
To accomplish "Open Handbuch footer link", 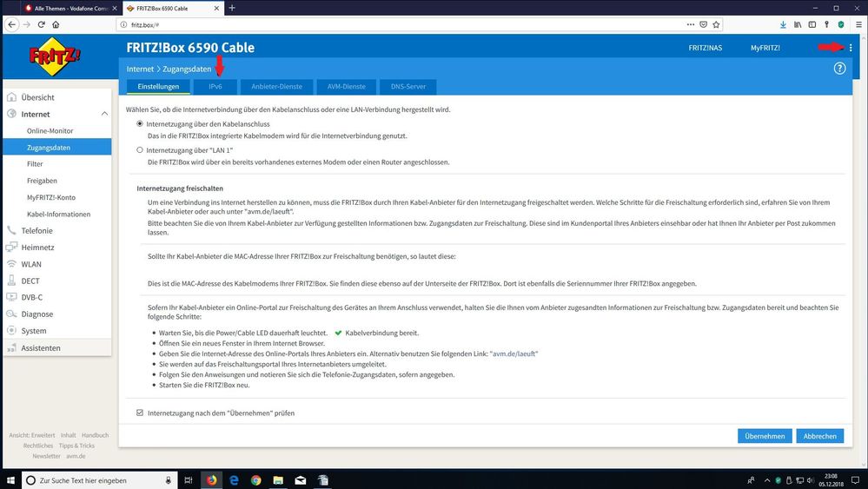I will pyautogui.click(x=96, y=435).
